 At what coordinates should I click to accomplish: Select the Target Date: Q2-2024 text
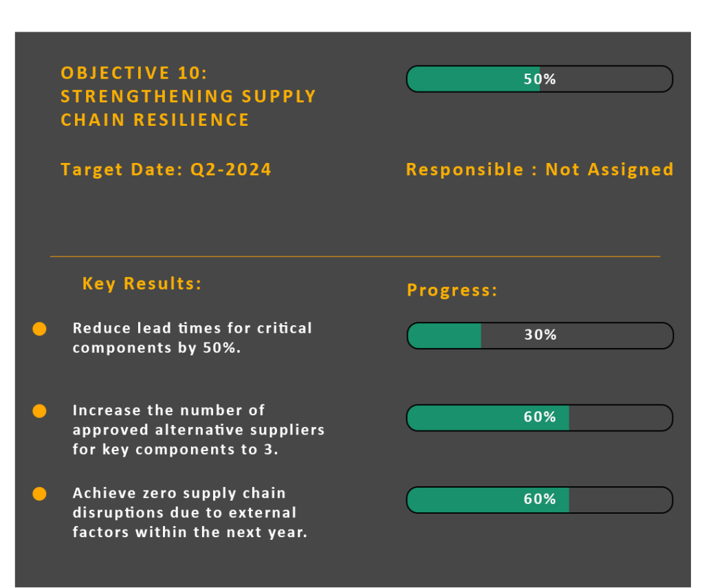166,169
